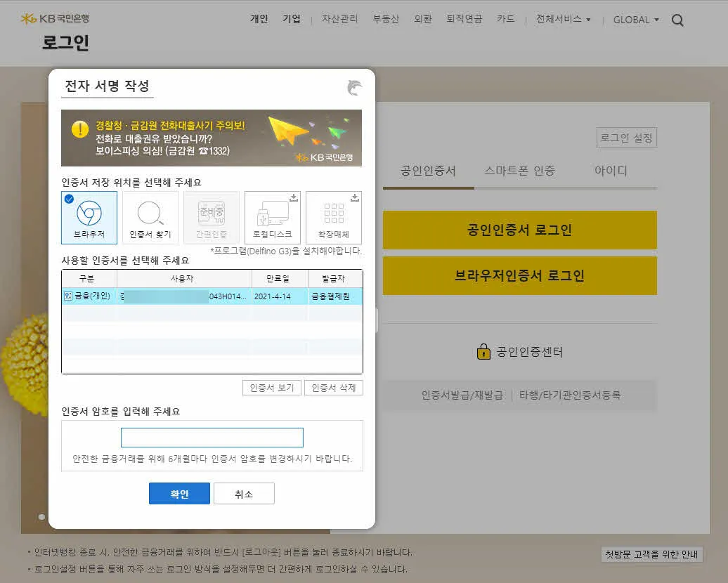Screen dimensions: 728x583
Task: Confirm with the 확인 button
Action: tap(179, 494)
